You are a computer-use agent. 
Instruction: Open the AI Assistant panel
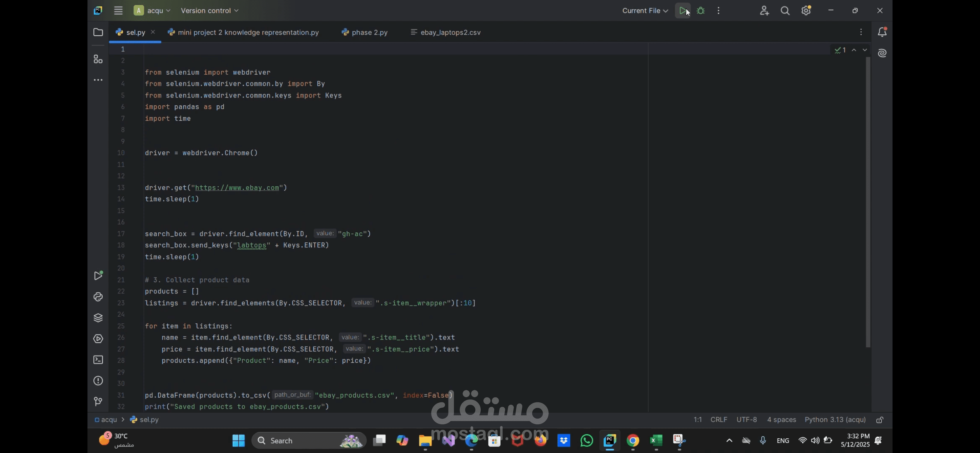[882, 53]
